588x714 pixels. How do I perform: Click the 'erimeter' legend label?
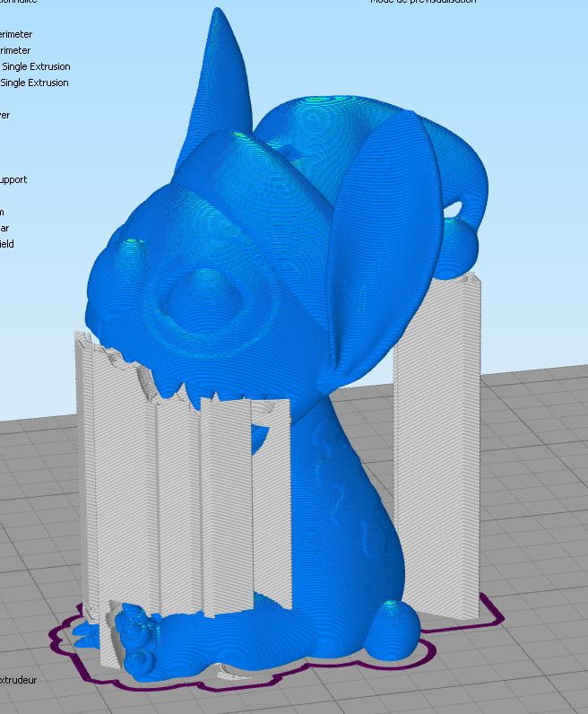click(16, 34)
